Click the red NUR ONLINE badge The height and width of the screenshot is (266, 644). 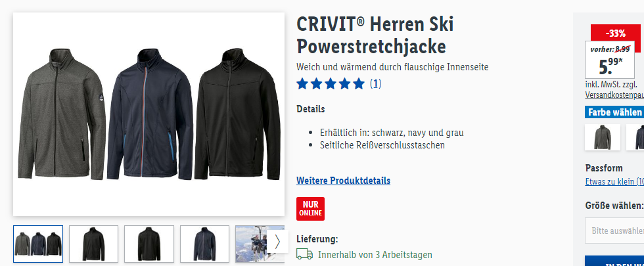(310, 209)
